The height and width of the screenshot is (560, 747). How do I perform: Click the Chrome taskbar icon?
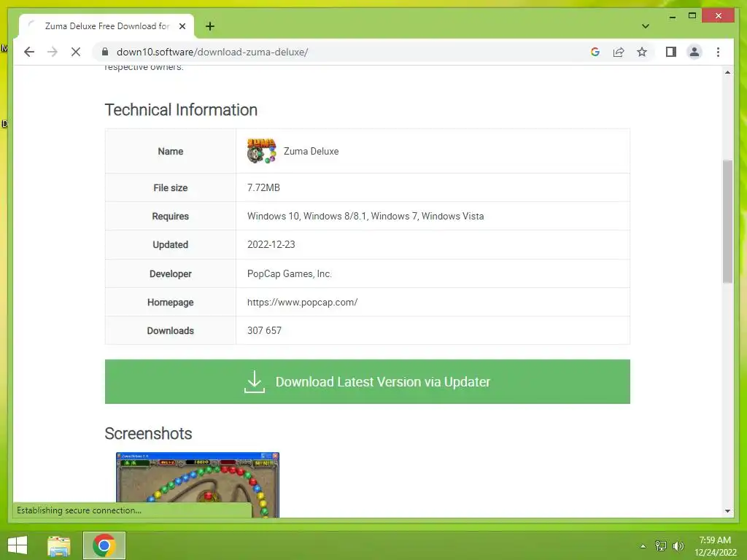pyautogui.click(x=104, y=545)
